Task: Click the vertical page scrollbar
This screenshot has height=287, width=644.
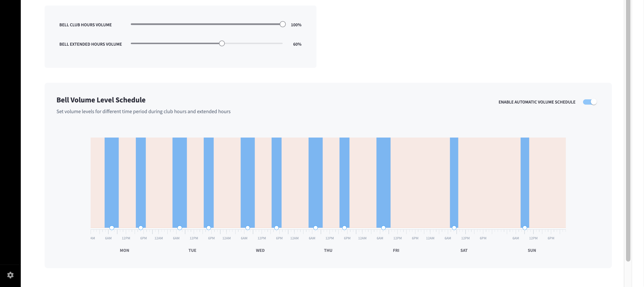Action: pyautogui.click(x=628, y=131)
